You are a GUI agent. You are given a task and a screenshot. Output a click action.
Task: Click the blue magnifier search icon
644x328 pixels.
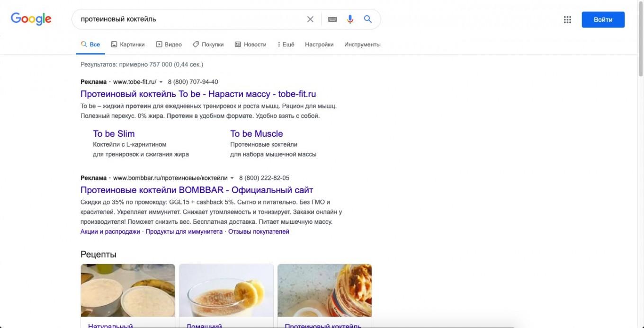point(367,19)
